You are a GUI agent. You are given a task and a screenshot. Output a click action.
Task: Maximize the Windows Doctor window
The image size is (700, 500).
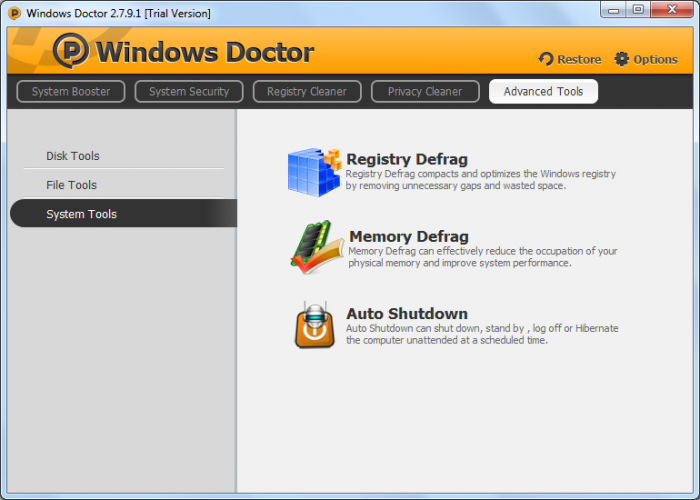638,9
